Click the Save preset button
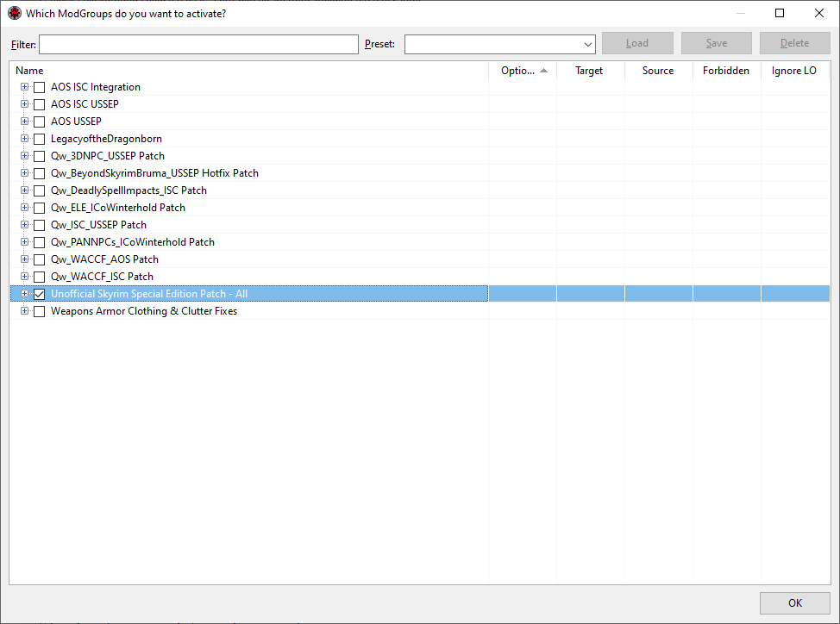Screen dimensions: 840x624 click(717, 43)
